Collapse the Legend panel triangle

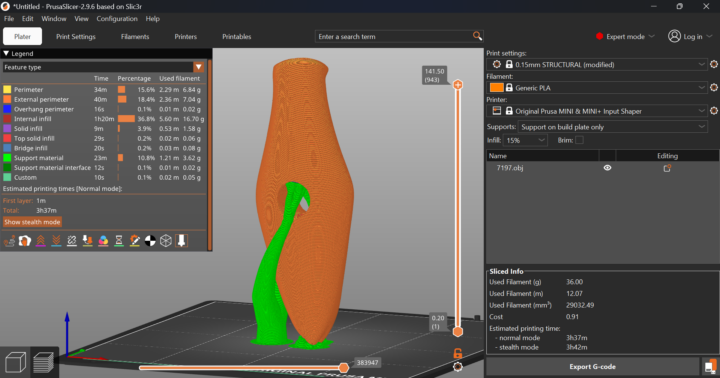click(6, 54)
